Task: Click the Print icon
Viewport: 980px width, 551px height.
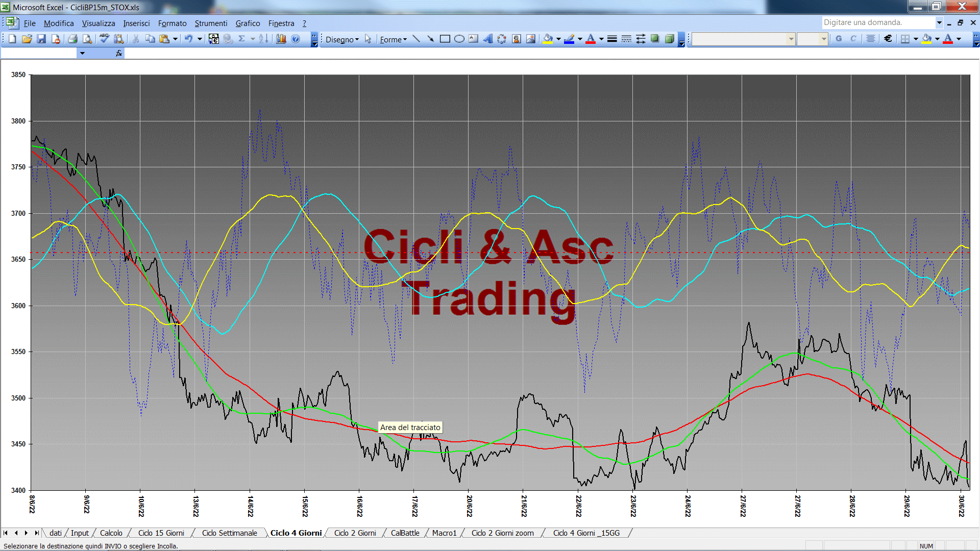Action: (x=72, y=39)
